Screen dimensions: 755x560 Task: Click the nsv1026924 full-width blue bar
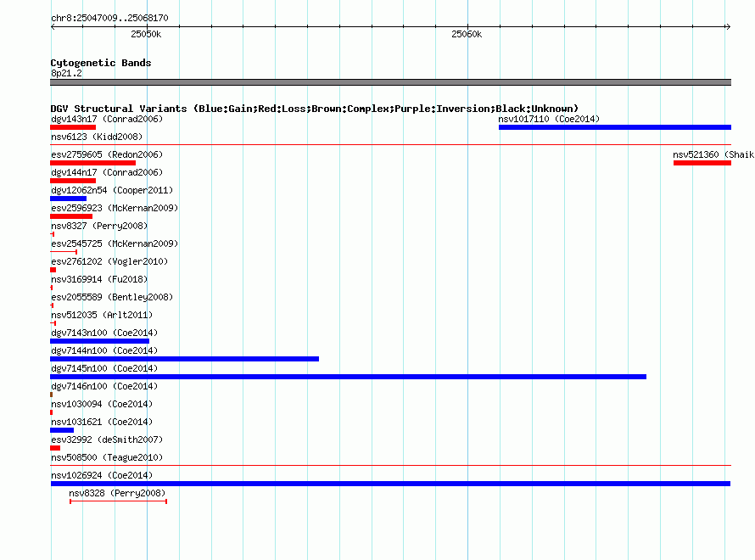(390, 484)
